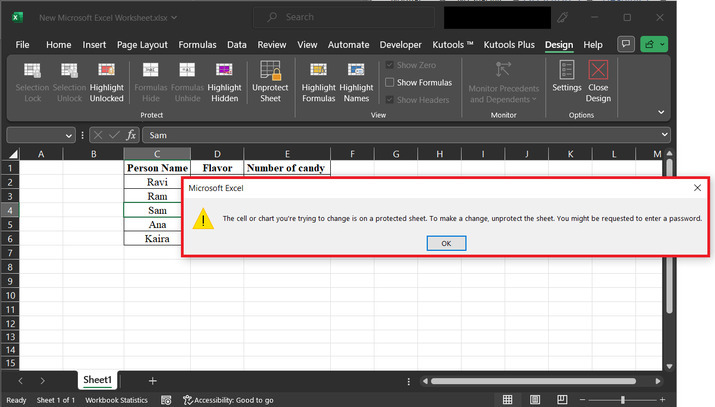The height and width of the screenshot is (407, 715).
Task: Click the Highlight Hidden icon
Action: [x=224, y=70]
